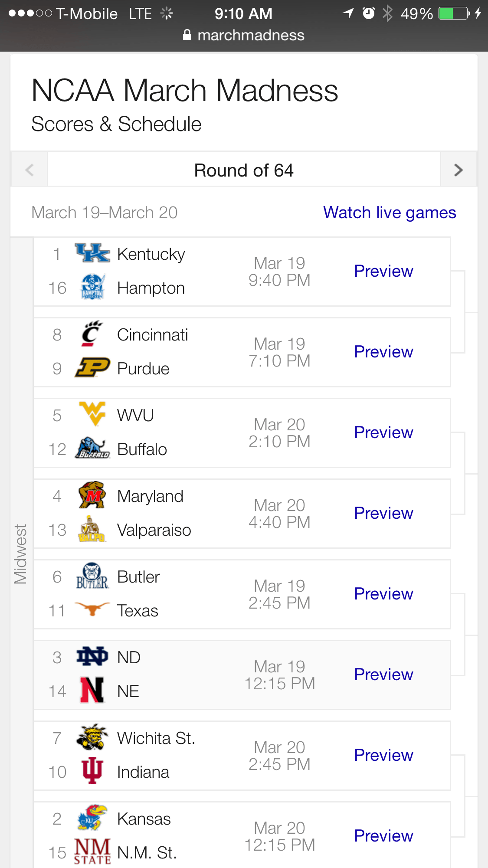
Task: Open Preview for Kentucky vs Hampton
Action: pyautogui.click(x=383, y=271)
